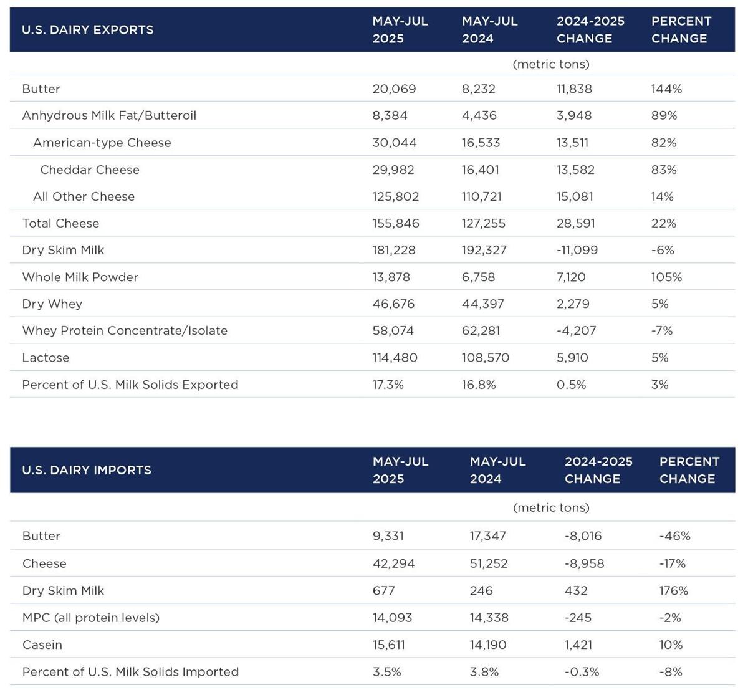Select the American-type Cheese row label
The width and height of the screenshot is (748, 700).
102,143
